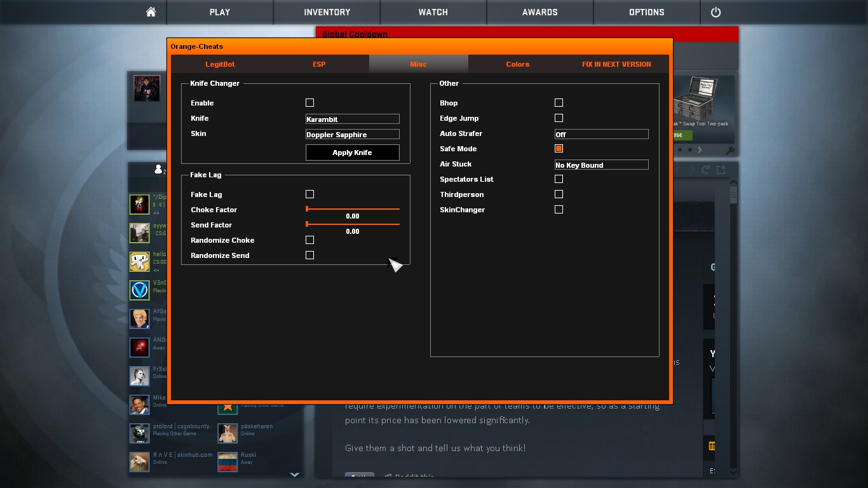
Task: Click Orange-Cheats window title bar
Action: point(419,46)
